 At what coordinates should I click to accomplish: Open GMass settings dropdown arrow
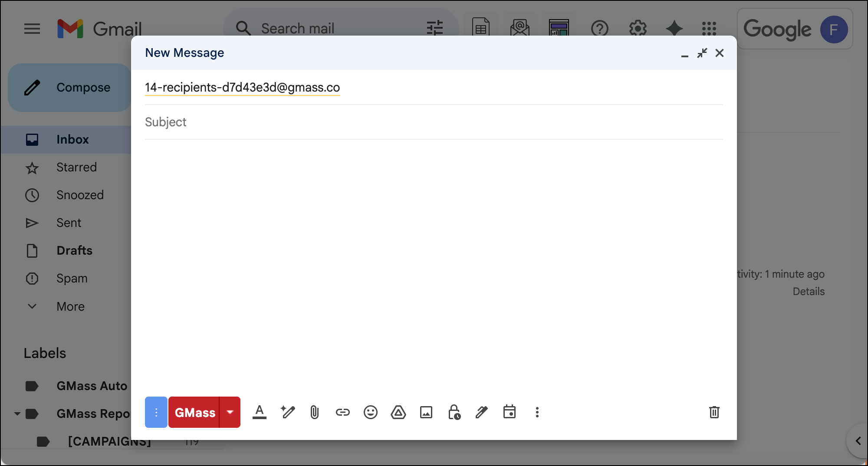230,412
